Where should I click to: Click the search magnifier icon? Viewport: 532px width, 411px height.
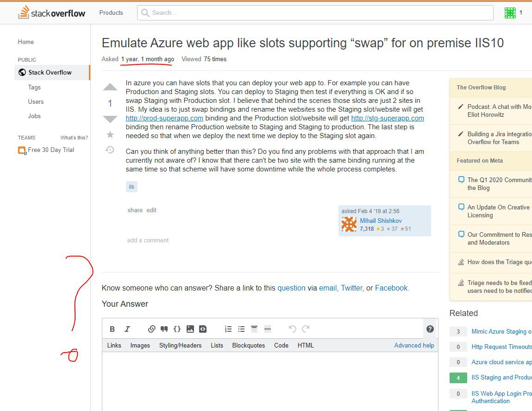(145, 13)
